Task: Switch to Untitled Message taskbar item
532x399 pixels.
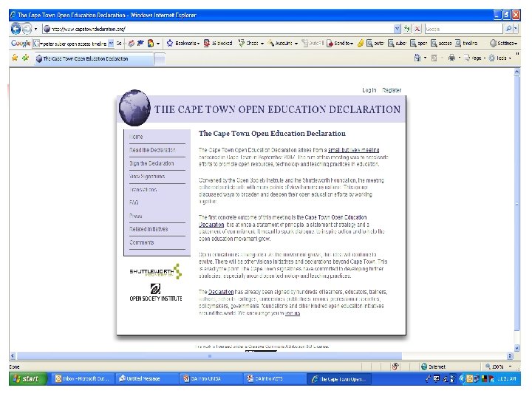Action: [x=146, y=378]
